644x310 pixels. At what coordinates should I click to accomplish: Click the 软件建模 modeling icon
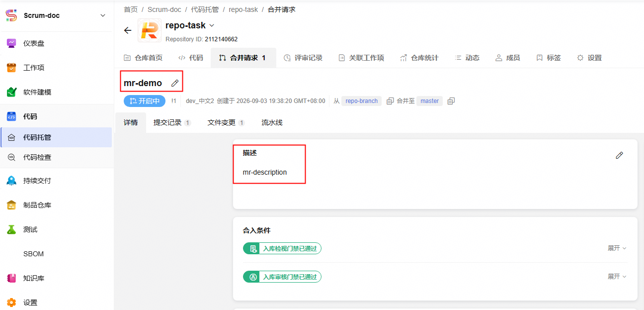[11, 92]
